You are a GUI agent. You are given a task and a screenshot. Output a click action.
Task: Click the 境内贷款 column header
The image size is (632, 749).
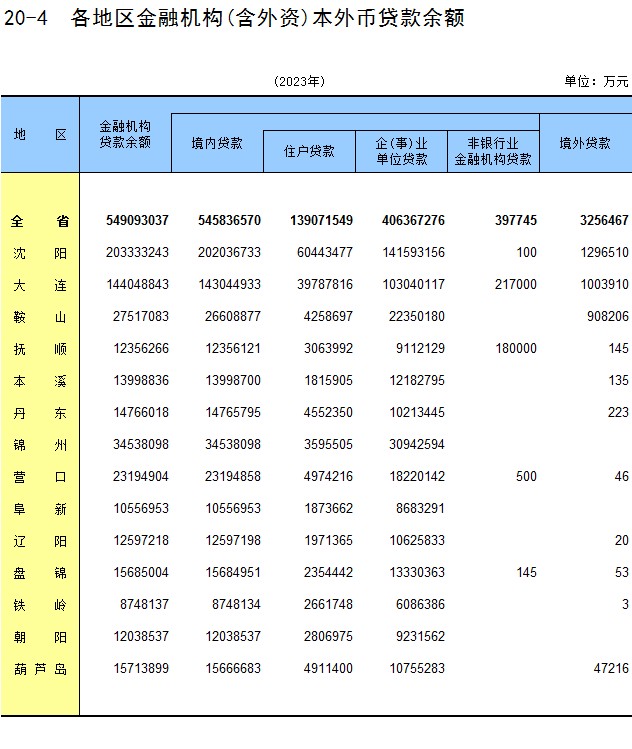pos(217,143)
